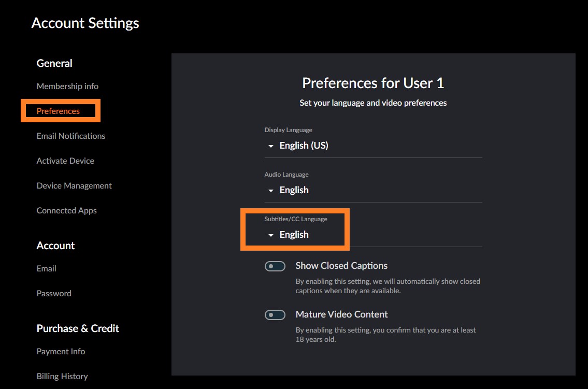
Task: Toggle Mature Video Content on
Action: click(275, 314)
